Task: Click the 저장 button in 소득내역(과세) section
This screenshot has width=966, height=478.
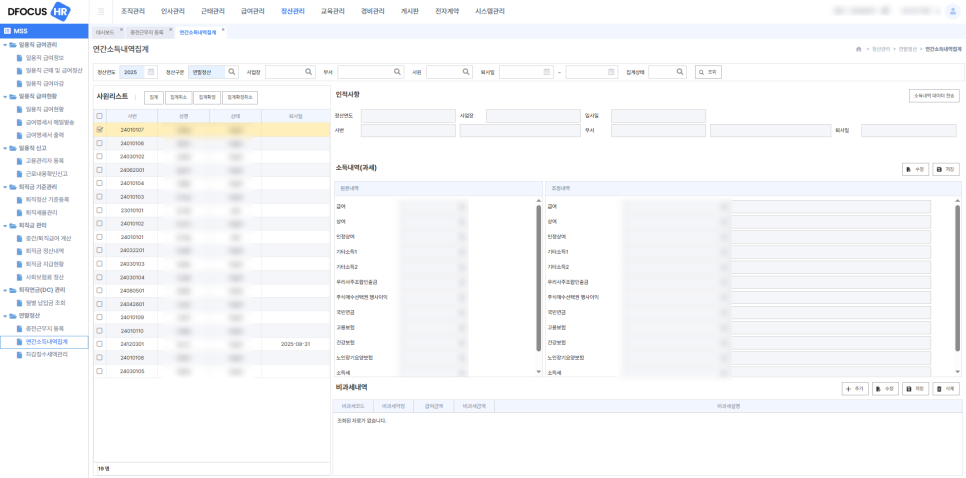Action: click(x=946, y=169)
